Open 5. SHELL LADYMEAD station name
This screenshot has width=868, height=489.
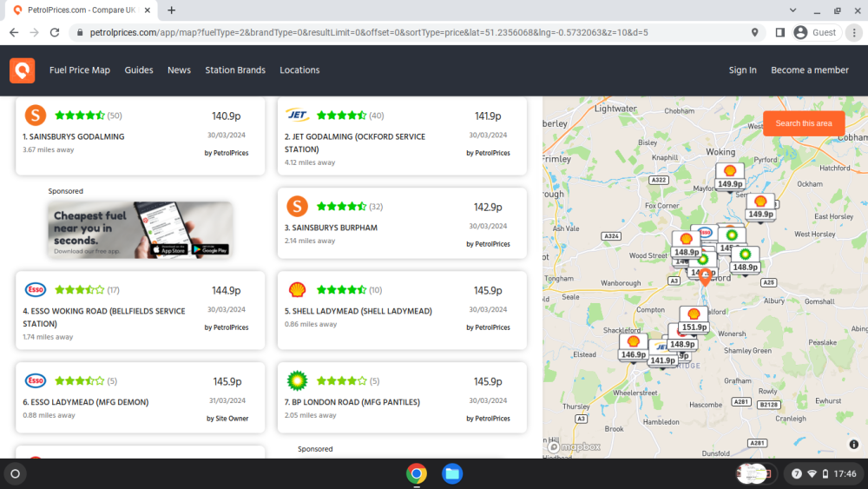pyautogui.click(x=358, y=311)
